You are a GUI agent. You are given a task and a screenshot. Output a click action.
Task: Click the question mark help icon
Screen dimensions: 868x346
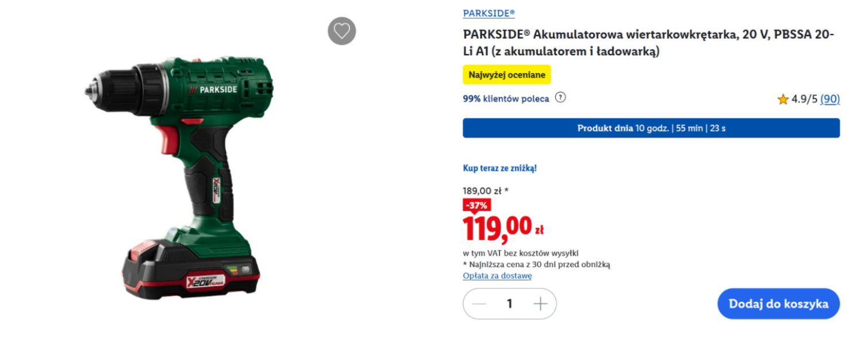click(x=560, y=98)
